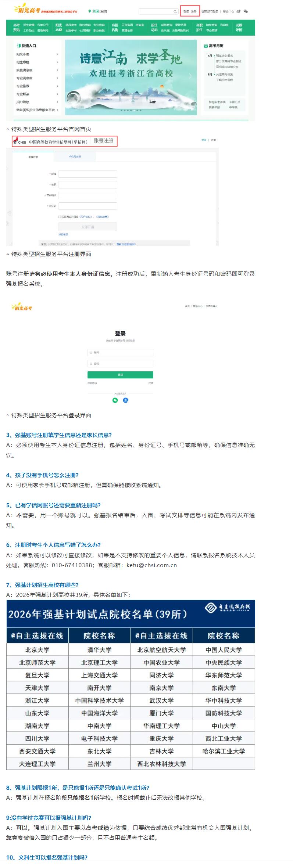
Task: Click the banner carousel pagination dots
Action: (x=131, y=110)
